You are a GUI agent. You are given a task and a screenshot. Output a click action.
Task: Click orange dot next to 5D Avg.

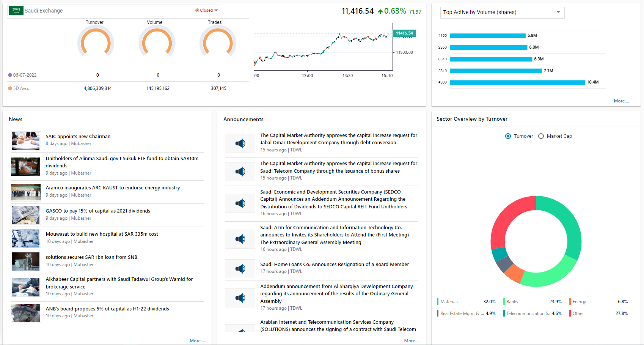pos(10,88)
